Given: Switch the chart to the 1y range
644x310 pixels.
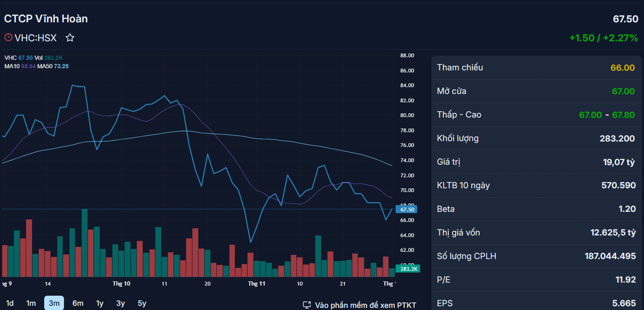Looking at the screenshot, I should (100, 303).
